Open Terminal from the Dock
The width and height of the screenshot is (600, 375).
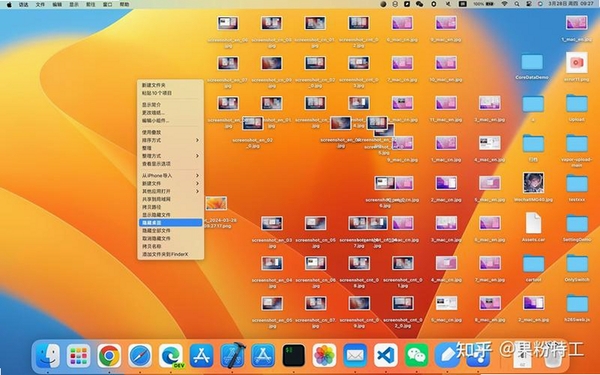(x=294, y=356)
